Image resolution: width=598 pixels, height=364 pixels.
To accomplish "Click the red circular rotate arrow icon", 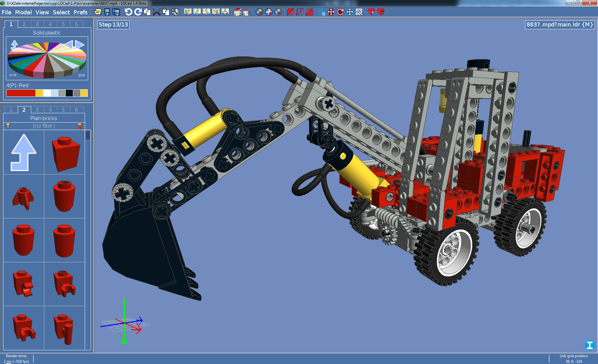I will pyautogui.click(x=340, y=12).
